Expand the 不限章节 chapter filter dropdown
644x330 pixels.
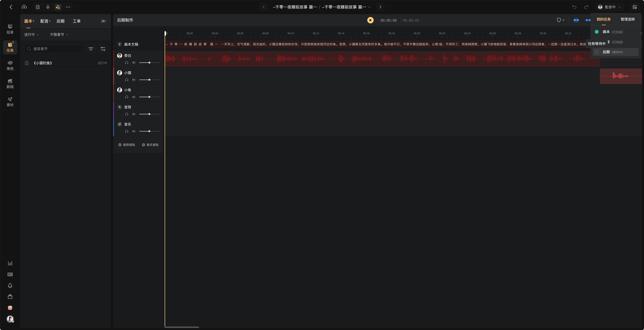59,34
